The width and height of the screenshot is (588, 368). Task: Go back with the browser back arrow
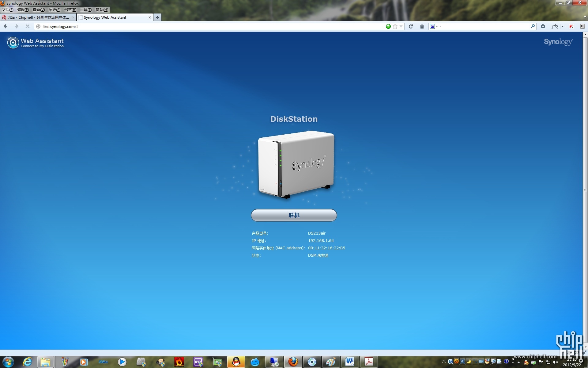pyautogui.click(x=6, y=26)
